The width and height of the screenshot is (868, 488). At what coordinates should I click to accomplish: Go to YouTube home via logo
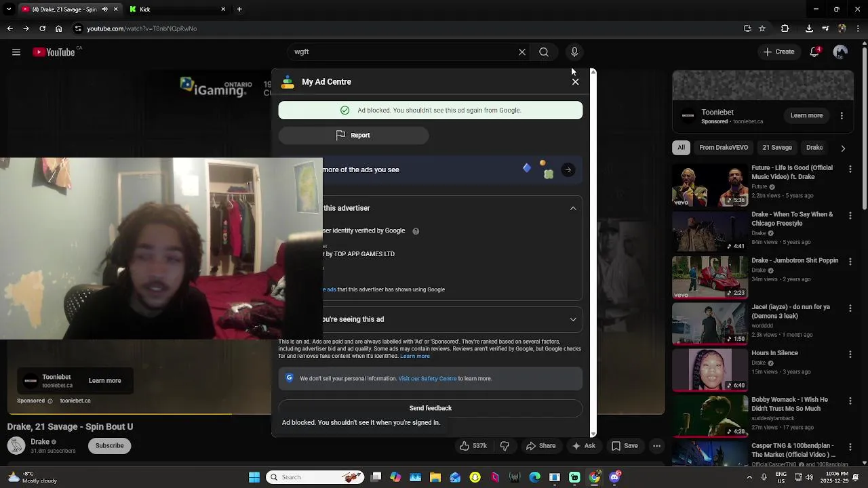pos(54,52)
